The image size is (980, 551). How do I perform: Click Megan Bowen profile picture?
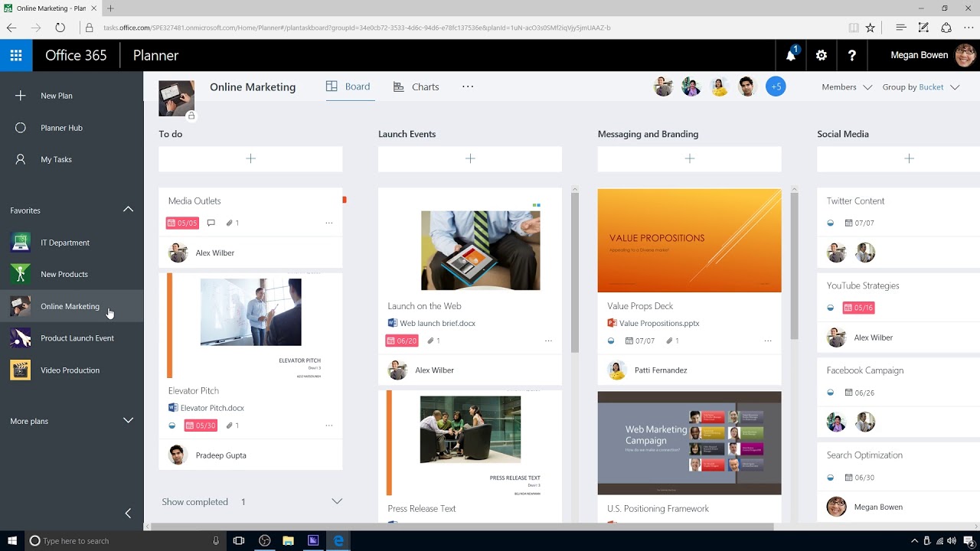click(965, 55)
